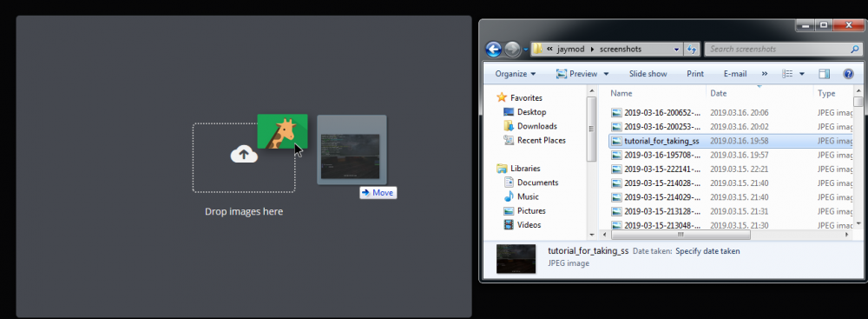Refresh the screenshots folder view

coord(692,49)
